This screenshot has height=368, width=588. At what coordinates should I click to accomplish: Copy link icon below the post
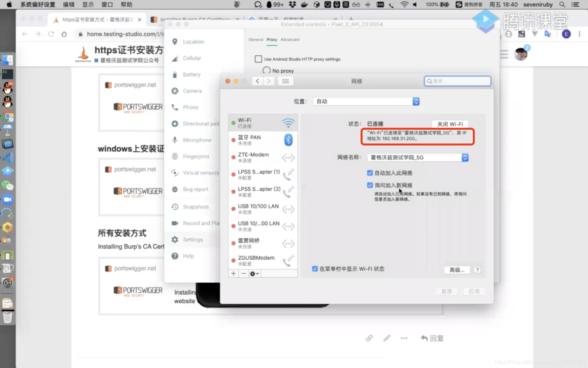(369, 338)
